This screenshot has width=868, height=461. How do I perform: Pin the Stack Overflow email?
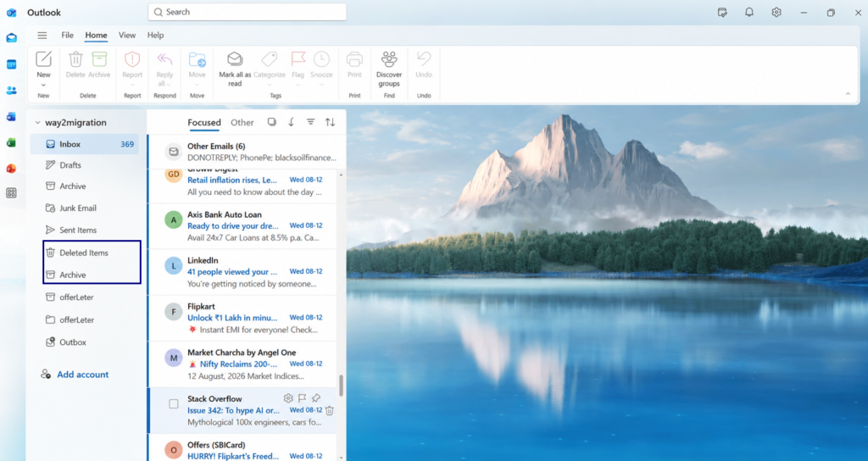click(x=316, y=398)
